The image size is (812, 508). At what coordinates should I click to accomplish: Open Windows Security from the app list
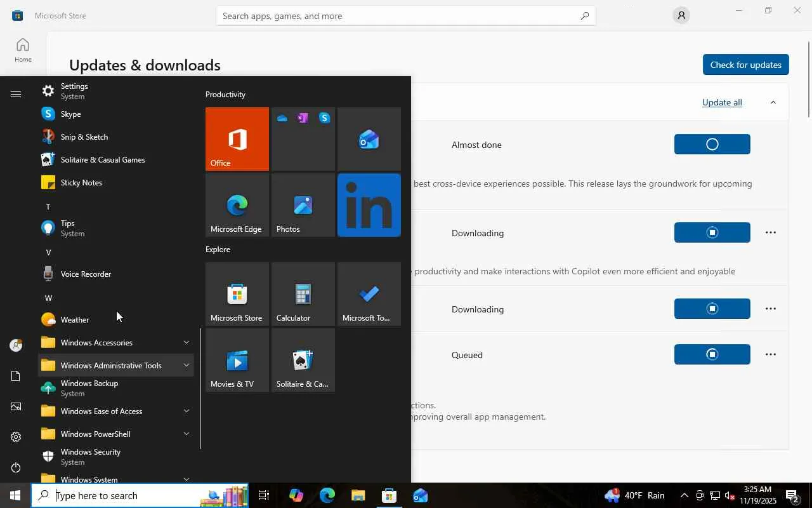pyautogui.click(x=116, y=457)
